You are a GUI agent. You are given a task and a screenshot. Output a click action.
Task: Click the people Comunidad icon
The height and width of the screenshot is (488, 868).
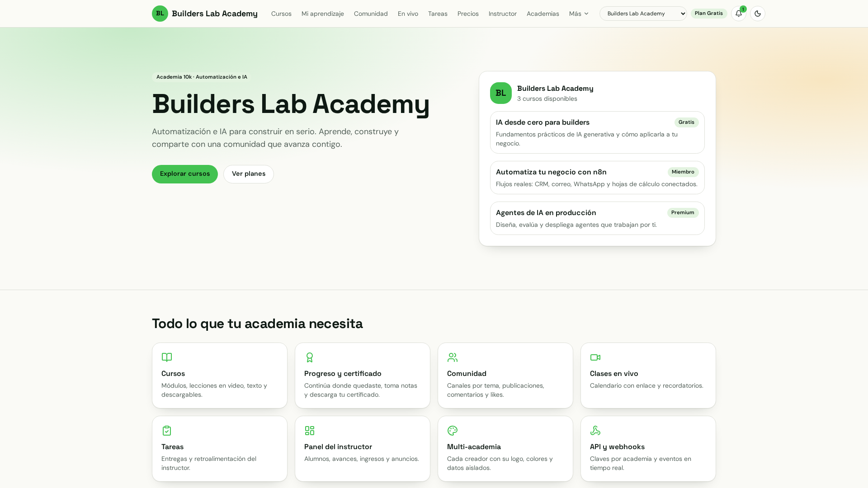pos(453,357)
